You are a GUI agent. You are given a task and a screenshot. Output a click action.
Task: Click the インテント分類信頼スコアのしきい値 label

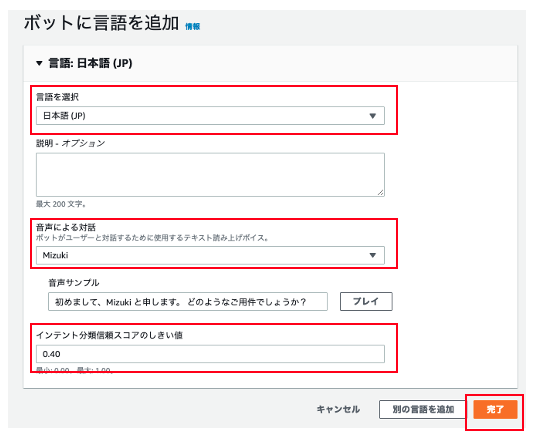pyautogui.click(x=109, y=335)
